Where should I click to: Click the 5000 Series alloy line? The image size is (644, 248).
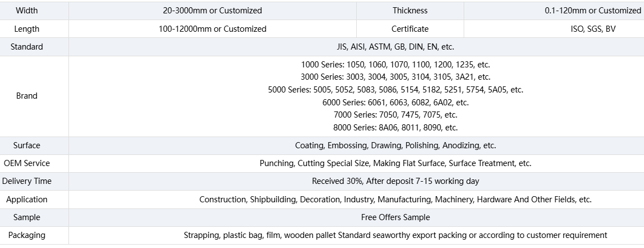(x=395, y=90)
